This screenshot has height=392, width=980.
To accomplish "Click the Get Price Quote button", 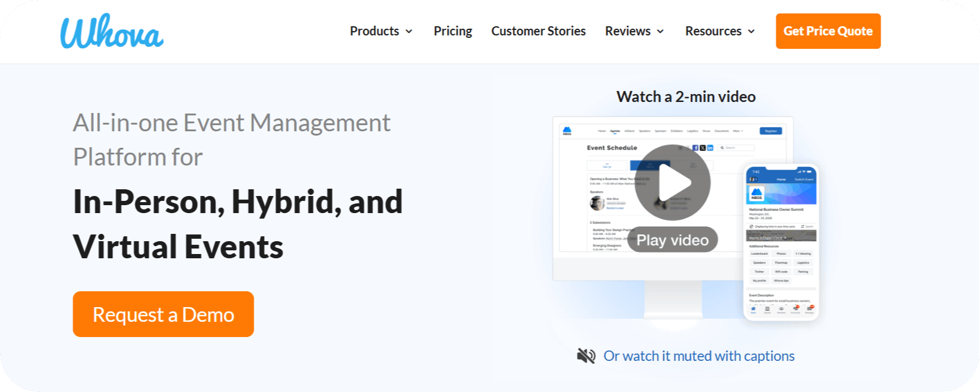I will (x=828, y=31).
